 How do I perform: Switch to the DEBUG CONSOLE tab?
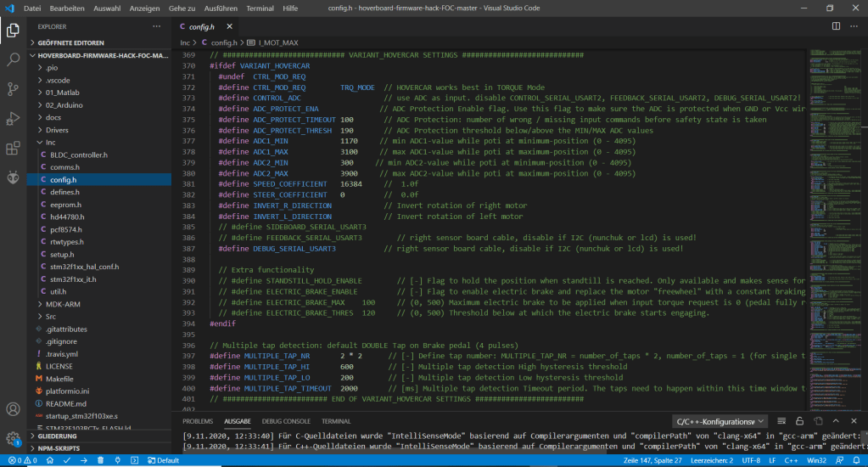(286, 421)
